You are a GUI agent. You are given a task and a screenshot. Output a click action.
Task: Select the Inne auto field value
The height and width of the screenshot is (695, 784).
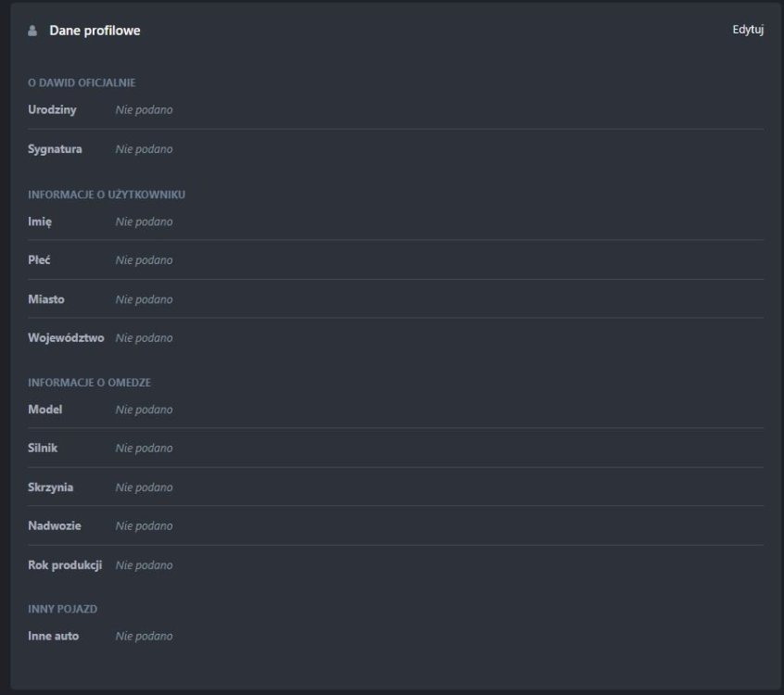[142, 636]
